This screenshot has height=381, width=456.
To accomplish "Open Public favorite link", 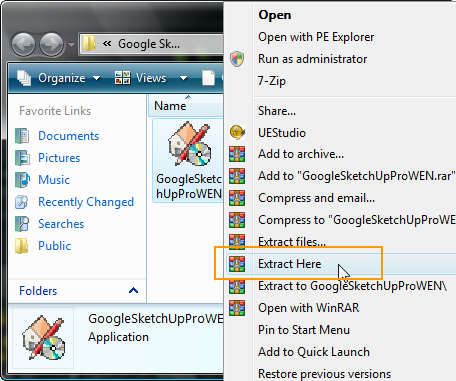I will 54,246.
